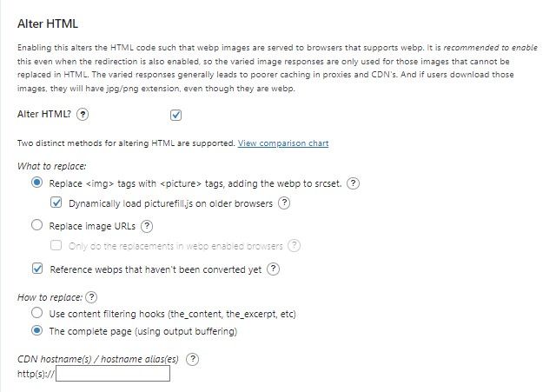556x392 pixels.
Task: Show help for Replace image URLs
Action: [x=147, y=226]
